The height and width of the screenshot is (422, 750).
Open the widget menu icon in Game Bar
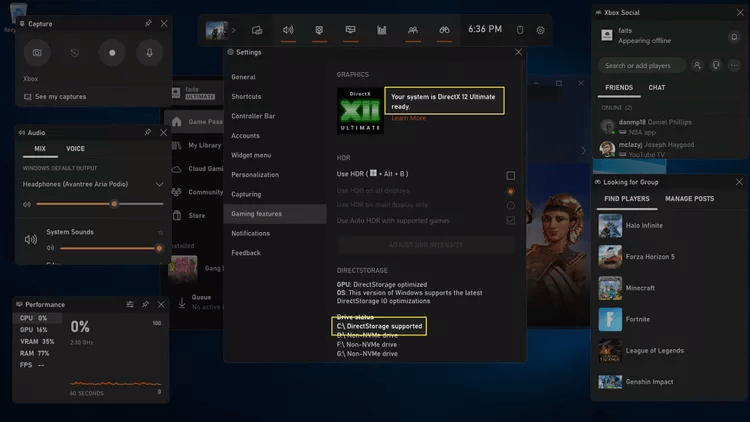(x=257, y=30)
